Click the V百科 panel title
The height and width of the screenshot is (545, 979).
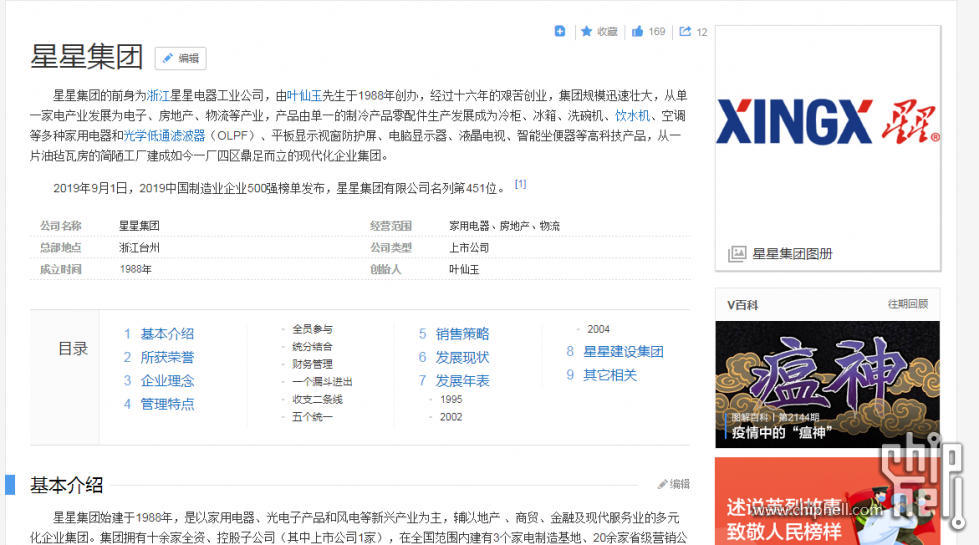point(742,305)
